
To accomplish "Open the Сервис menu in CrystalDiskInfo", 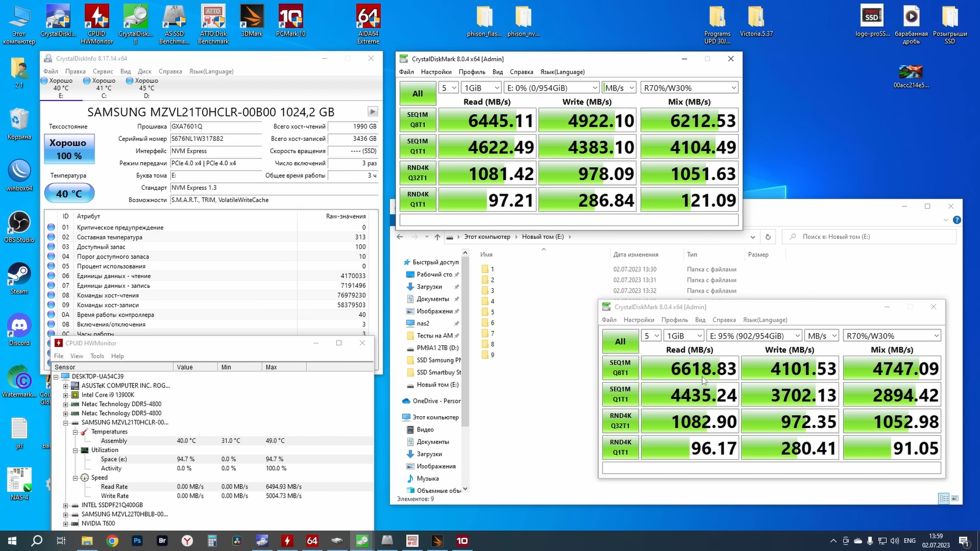I will 103,71.
